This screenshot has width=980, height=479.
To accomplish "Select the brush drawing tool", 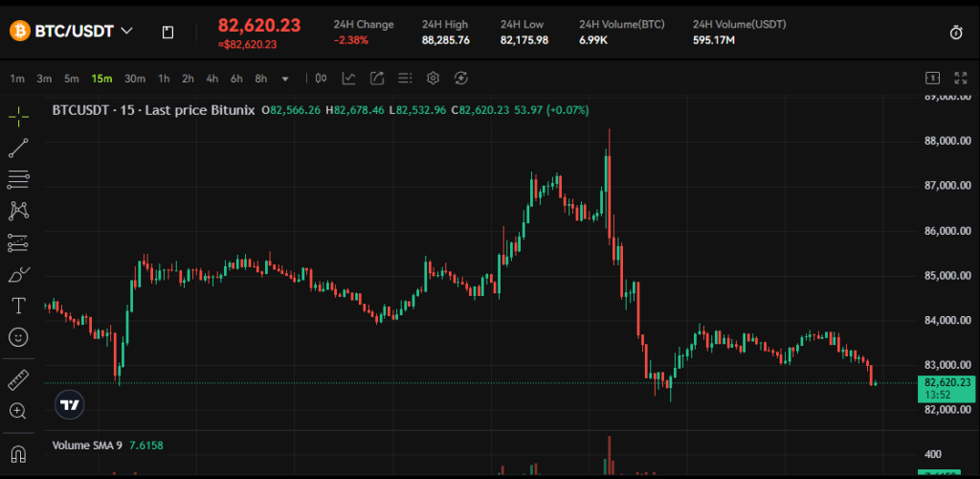I will point(19,275).
